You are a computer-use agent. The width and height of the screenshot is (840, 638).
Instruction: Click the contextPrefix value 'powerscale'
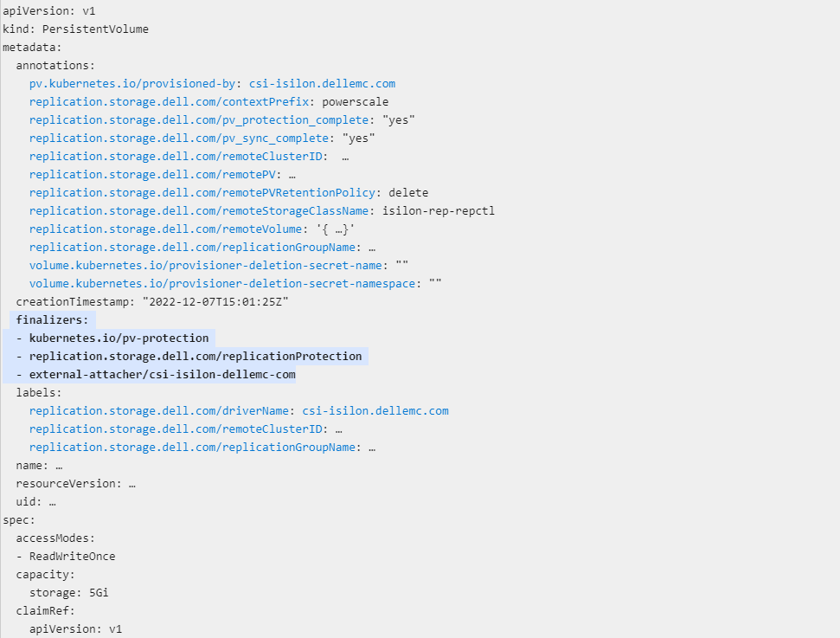click(355, 102)
